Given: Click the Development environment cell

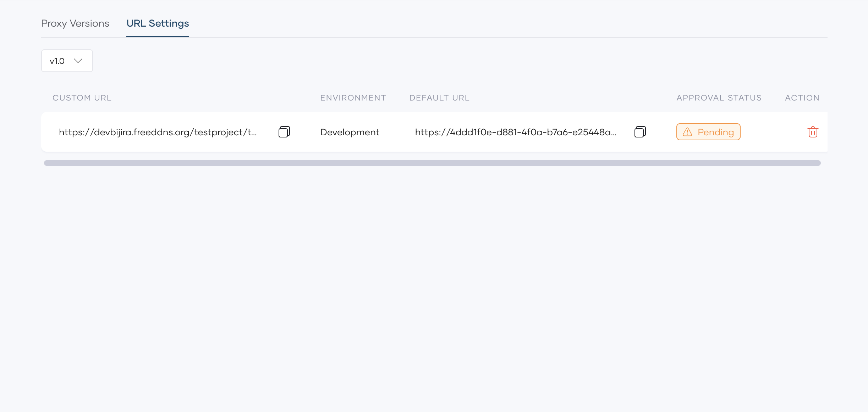Looking at the screenshot, I should click(350, 132).
